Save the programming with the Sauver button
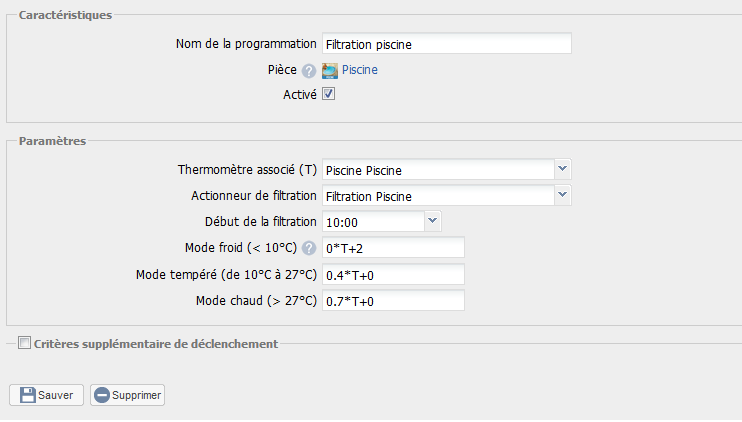This screenshot has height=422, width=742. pyautogui.click(x=46, y=395)
